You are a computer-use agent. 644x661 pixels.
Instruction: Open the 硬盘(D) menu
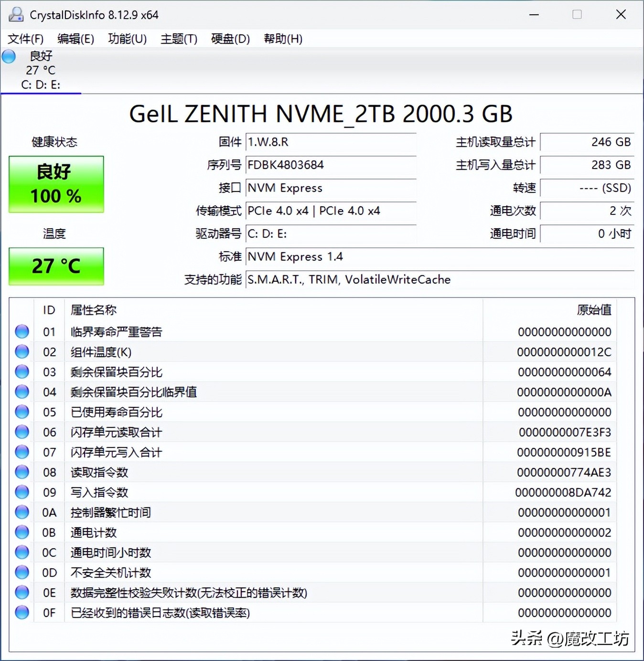pyautogui.click(x=230, y=39)
